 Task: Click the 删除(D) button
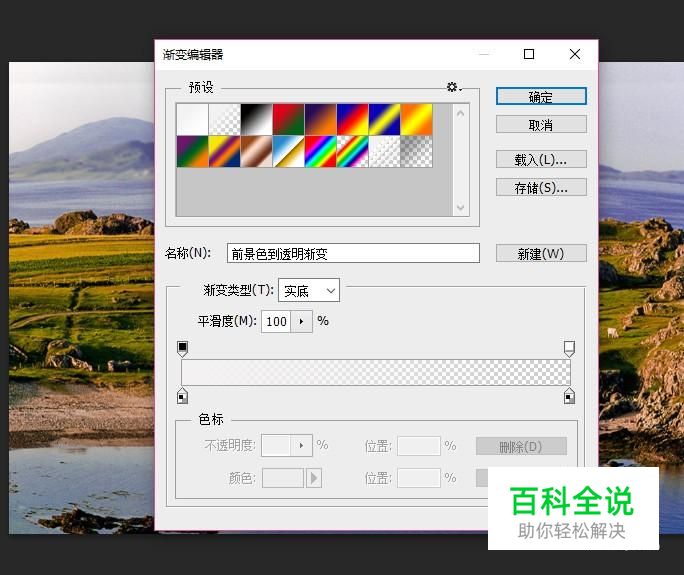click(x=521, y=446)
